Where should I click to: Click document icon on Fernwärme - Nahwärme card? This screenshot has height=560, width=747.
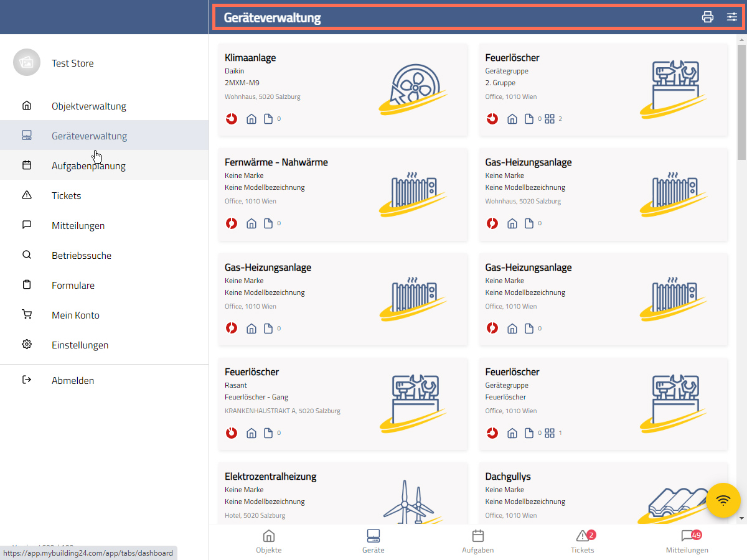268,223
